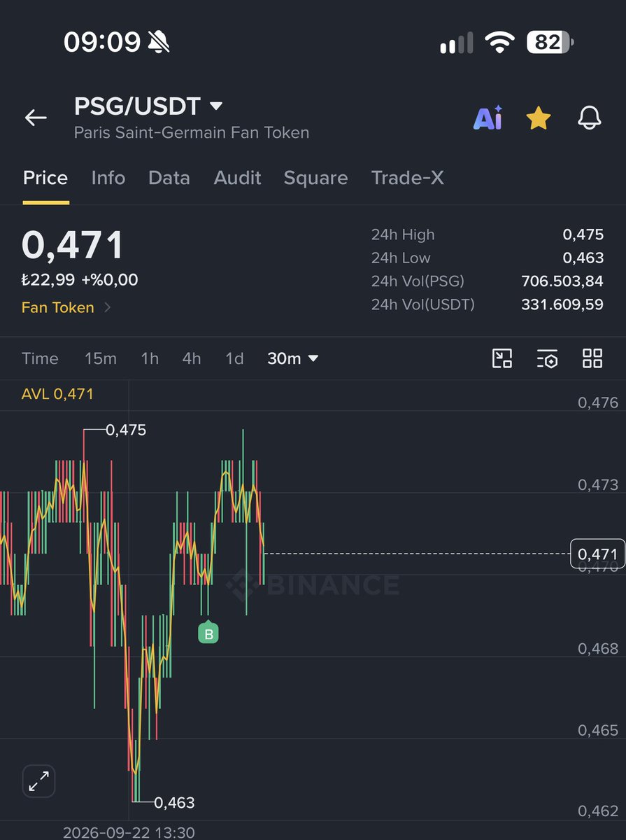Tap the Wi-Fi status icon
This screenshot has width=626, height=840.
[x=500, y=43]
